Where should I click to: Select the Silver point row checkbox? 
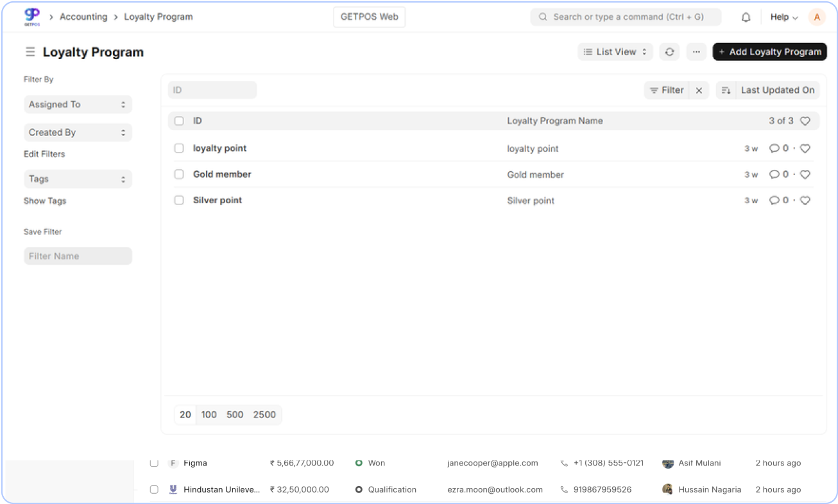point(179,200)
